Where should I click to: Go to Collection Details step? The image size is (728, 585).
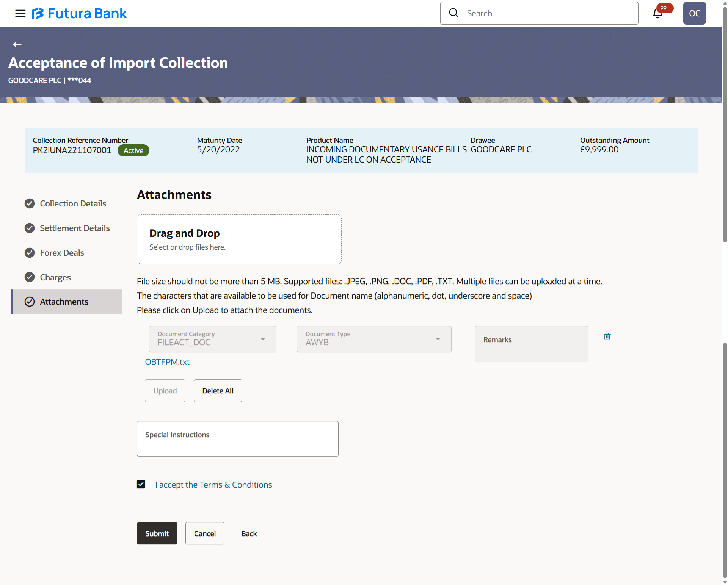pos(73,204)
